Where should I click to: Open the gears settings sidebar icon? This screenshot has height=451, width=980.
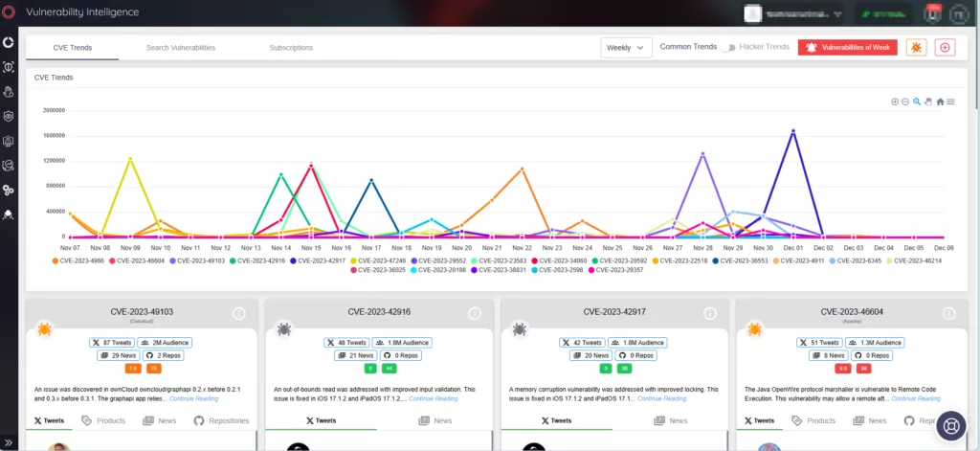(x=8, y=190)
